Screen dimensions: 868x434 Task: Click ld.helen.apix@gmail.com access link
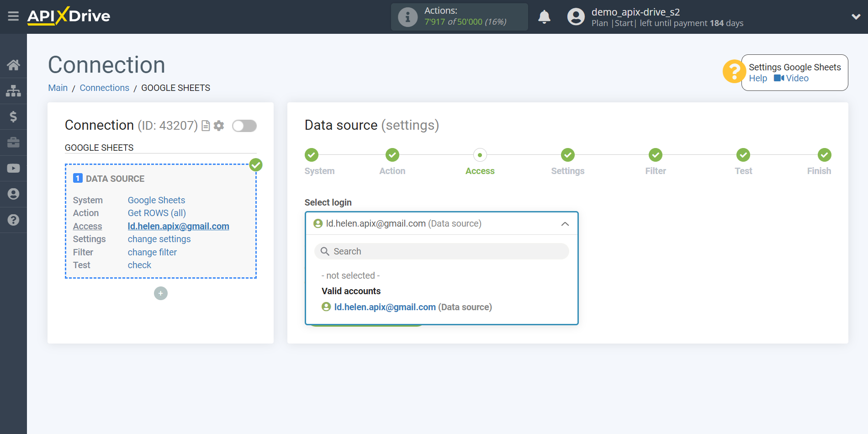pos(178,226)
